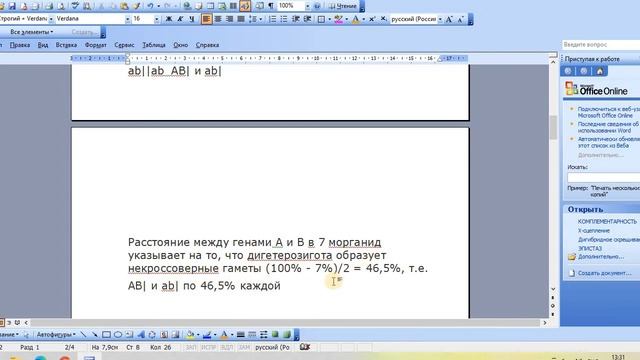
Task: Expand the 'Все элементы' dropdown
Action: point(32,32)
